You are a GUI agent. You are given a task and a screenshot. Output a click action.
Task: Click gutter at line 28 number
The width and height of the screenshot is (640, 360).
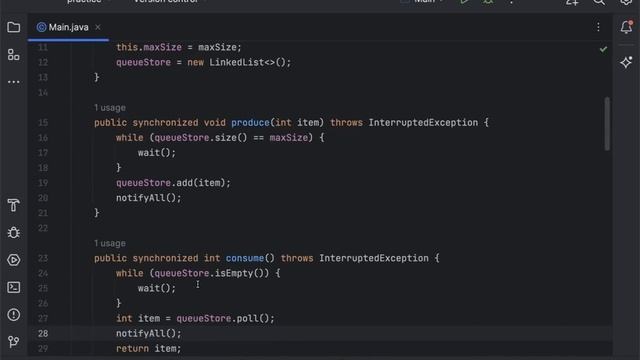pyautogui.click(x=43, y=333)
